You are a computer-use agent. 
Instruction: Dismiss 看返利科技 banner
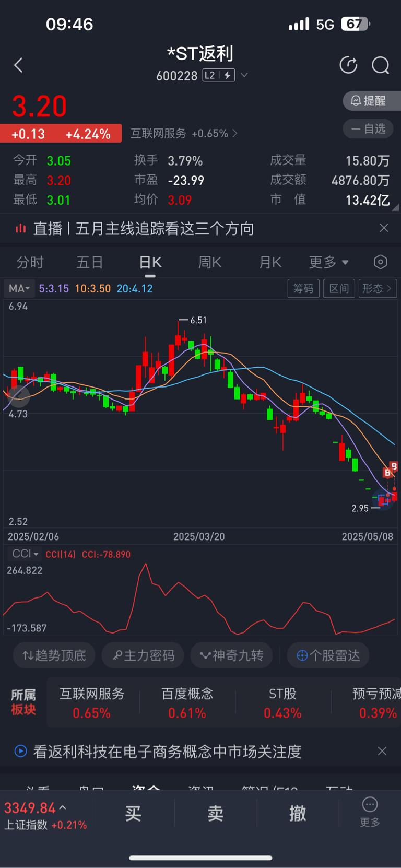click(382, 751)
